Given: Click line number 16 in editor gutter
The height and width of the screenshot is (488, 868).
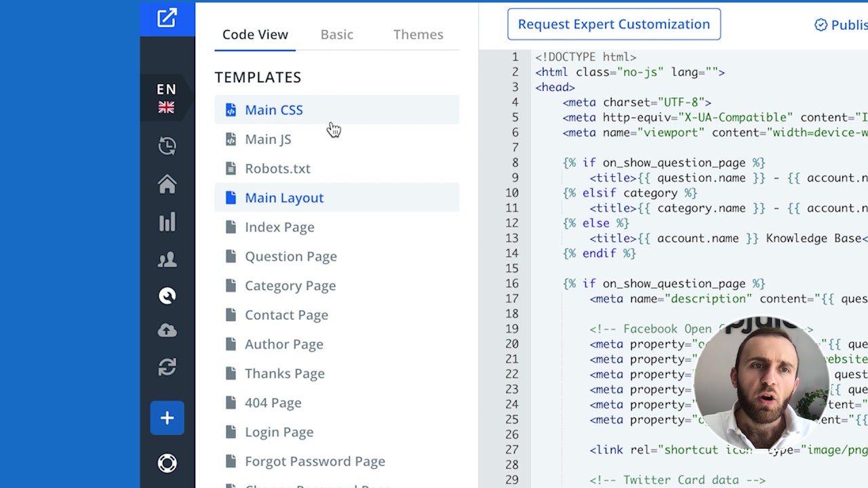Looking at the screenshot, I should [x=512, y=283].
